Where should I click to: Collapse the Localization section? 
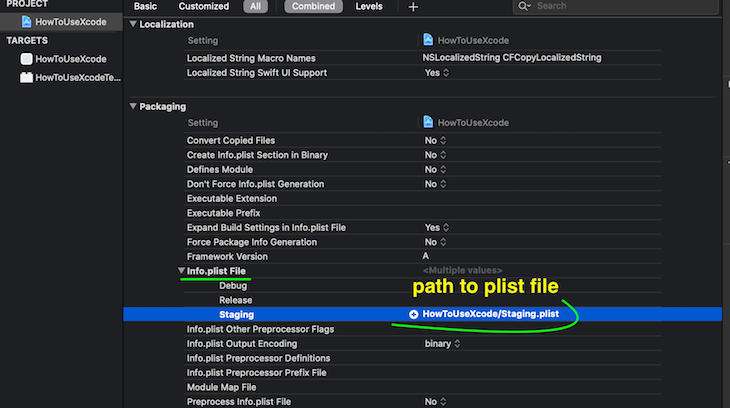point(133,24)
